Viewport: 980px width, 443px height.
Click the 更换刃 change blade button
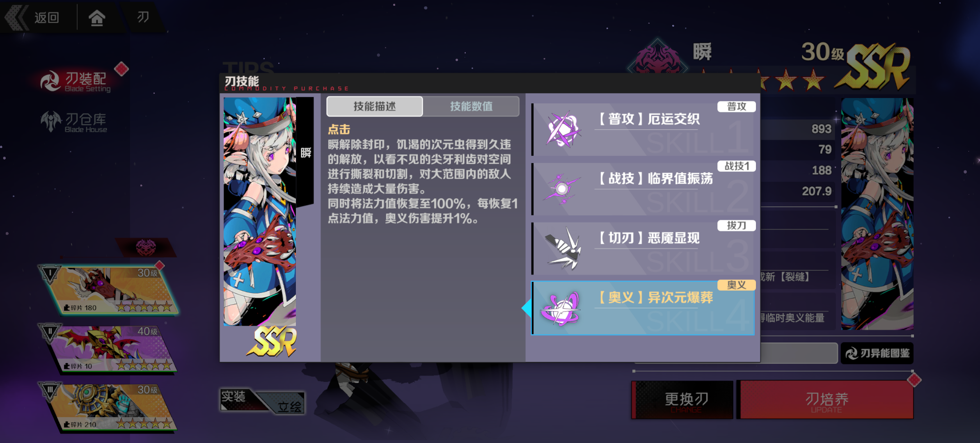[x=682, y=400]
